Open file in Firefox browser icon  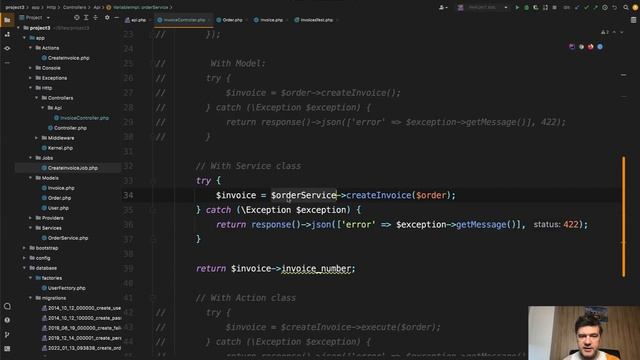click(x=591, y=47)
